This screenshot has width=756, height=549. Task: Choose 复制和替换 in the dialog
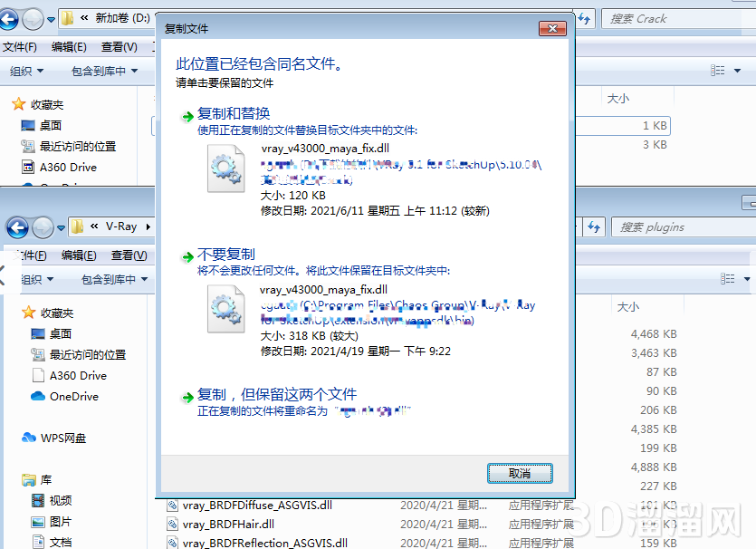234,114
